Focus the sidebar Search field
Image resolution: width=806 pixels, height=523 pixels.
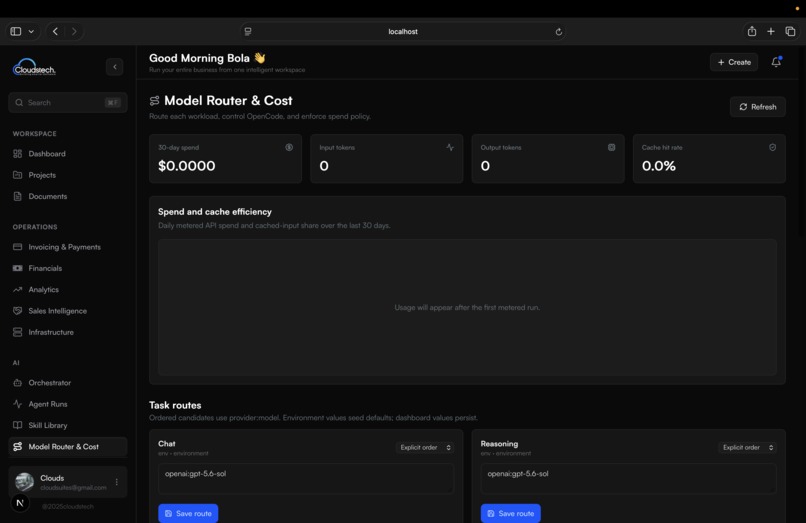tap(68, 102)
